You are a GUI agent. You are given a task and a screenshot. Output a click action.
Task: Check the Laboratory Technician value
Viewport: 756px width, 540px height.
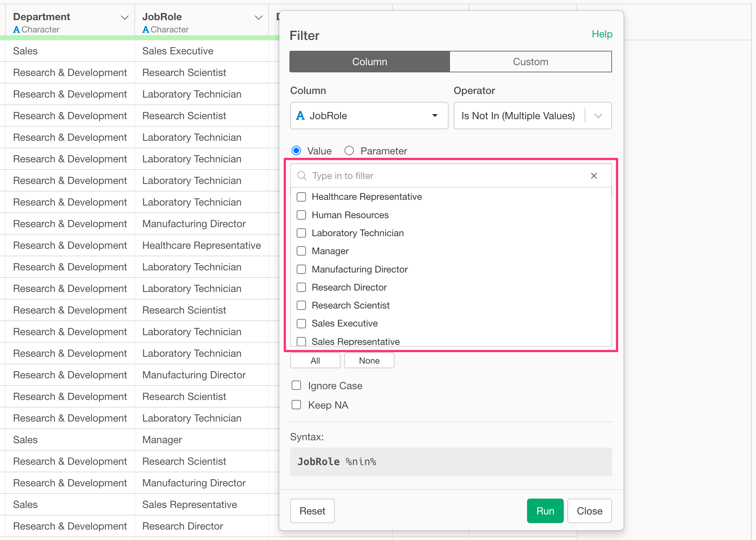[x=301, y=233]
